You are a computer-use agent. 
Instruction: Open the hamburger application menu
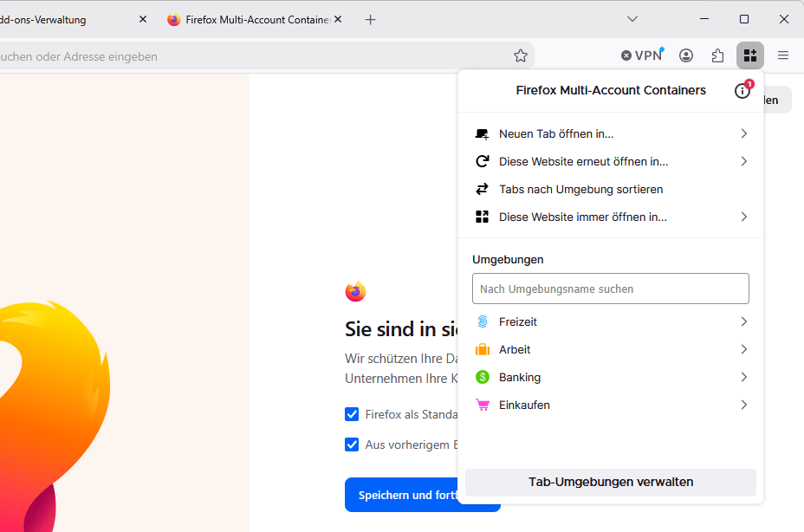tap(783, 55)
